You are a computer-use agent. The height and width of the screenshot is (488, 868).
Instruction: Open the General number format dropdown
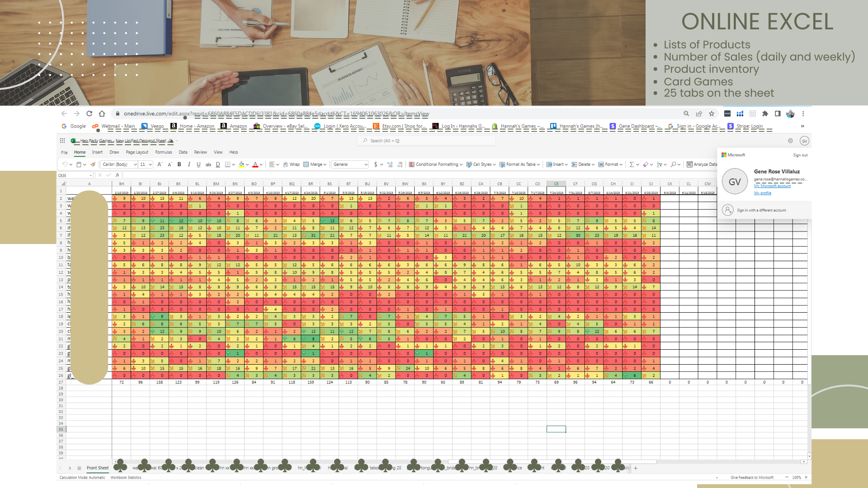click(350, 164)
